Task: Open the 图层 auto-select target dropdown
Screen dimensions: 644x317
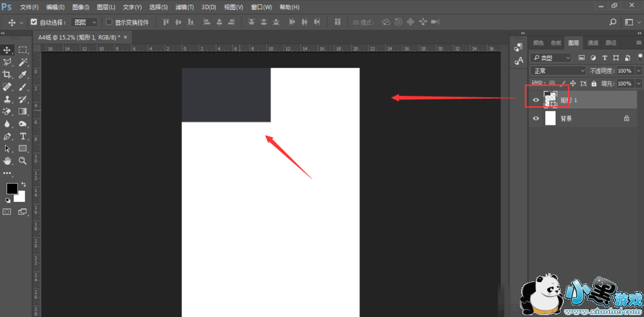Action: pyautogui.click(x=84, y=22)
